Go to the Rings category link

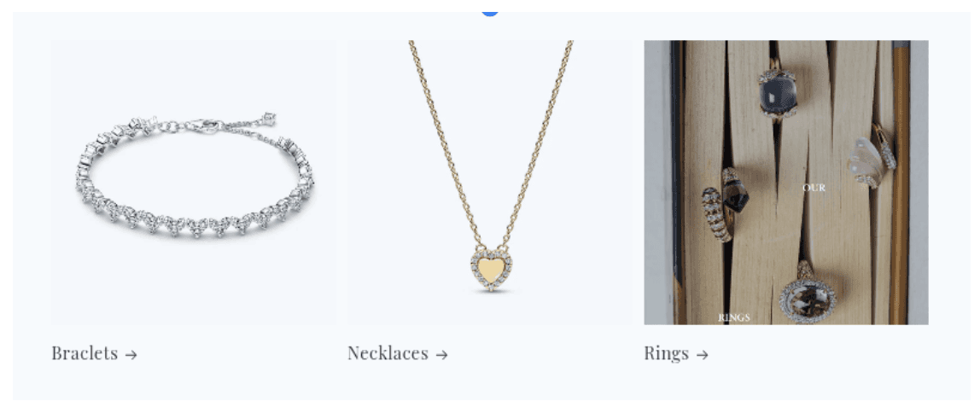pos(676,353)
